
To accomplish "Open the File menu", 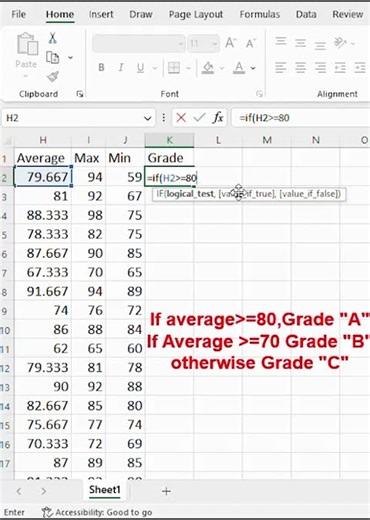I will click(x=18, y=14).
